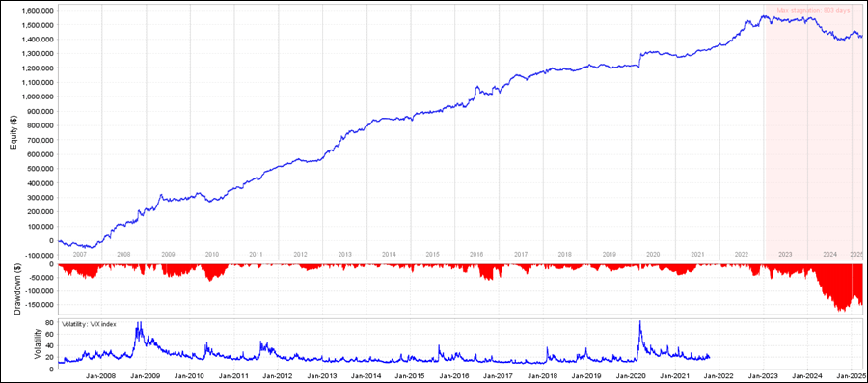Click the VIX peak near late 2008
This screenshot has height=383, width=868.
click(x=138, y=322)
